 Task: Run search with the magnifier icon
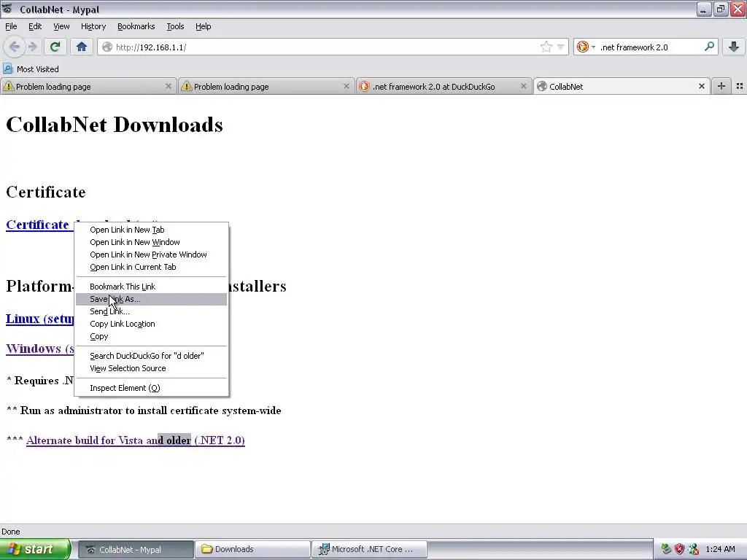tap(709, 47)
